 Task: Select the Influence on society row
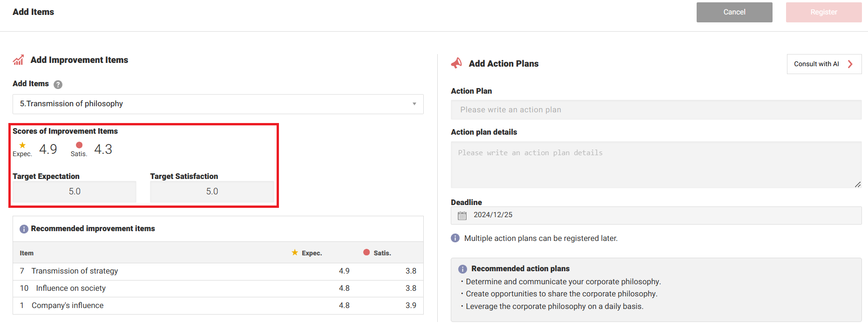(x=218, y=288)
